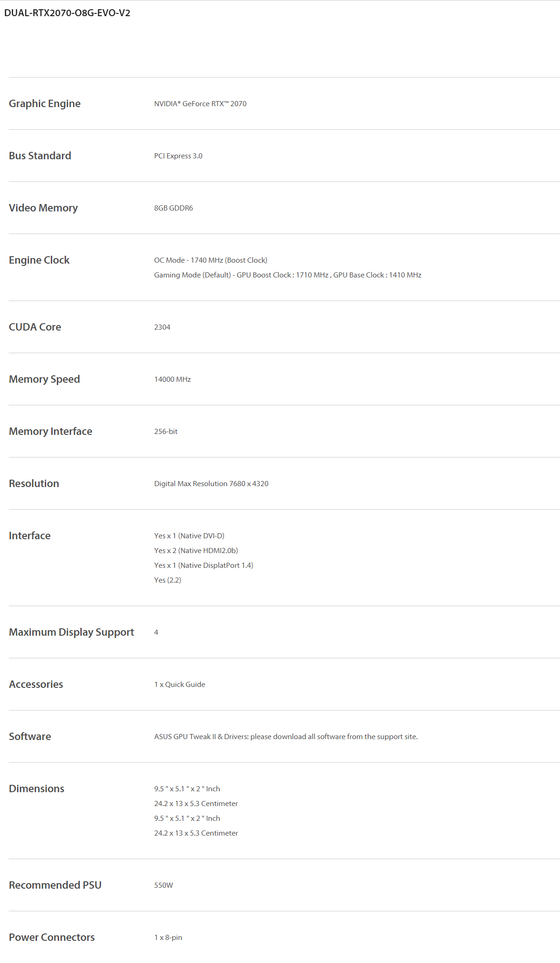Click the 1 x Quick Guide accessory text
Screen dimensions: 560x963
(180, 685)
